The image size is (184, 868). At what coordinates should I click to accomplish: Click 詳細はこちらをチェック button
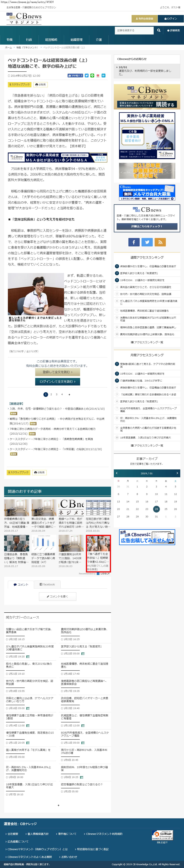(147, 226)
